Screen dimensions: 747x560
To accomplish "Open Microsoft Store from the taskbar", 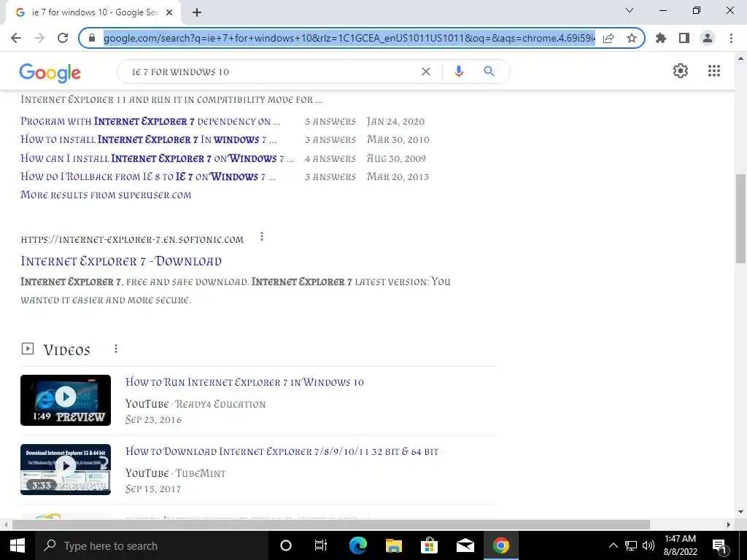I will pos(429,545).
